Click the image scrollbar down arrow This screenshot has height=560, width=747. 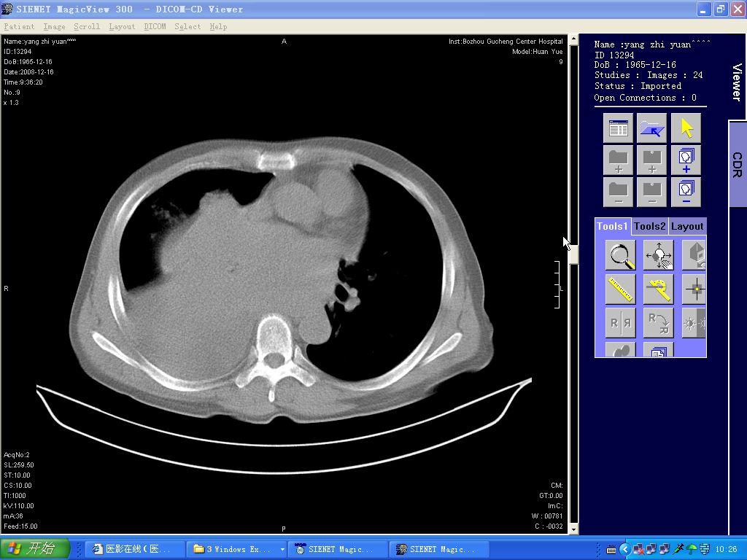(573, 529)
